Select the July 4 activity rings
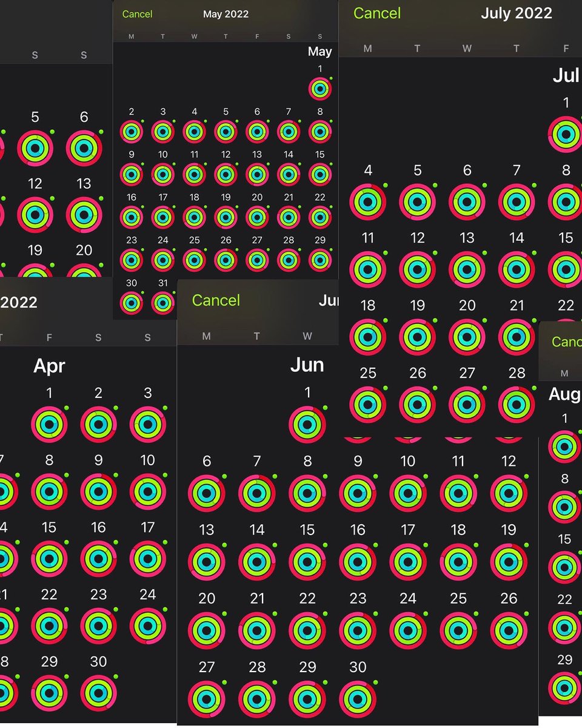Image resolution: width=582 pixels, height=728 pixels. click(368, 202)
